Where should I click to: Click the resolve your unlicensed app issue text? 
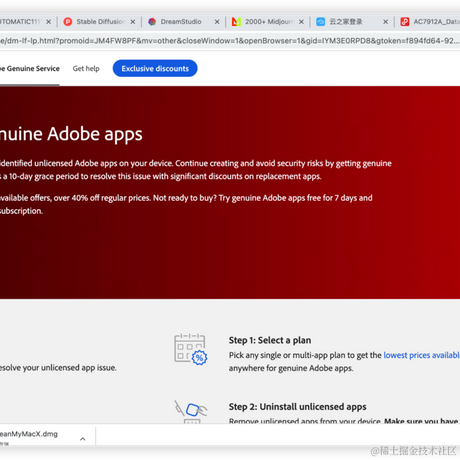point(58,368)
